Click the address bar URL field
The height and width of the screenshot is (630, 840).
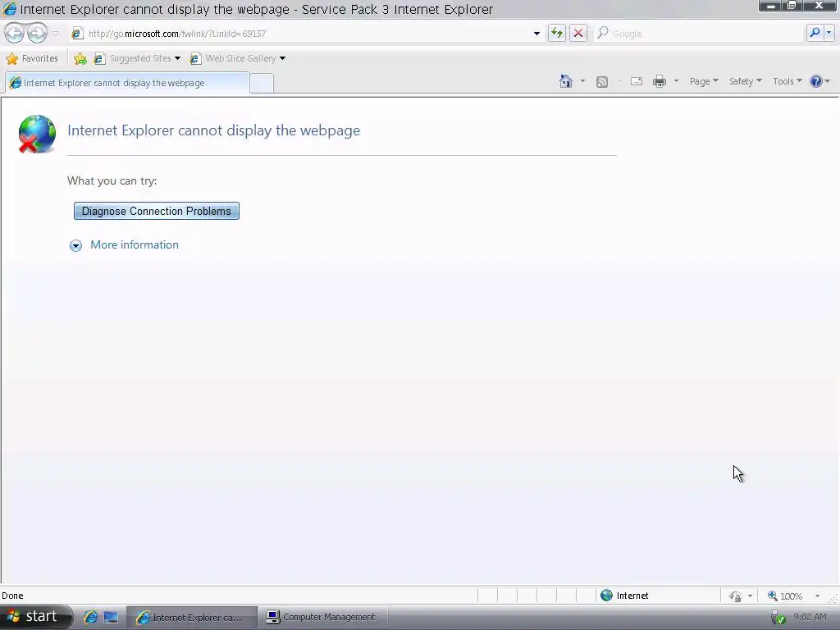[304, 33]
